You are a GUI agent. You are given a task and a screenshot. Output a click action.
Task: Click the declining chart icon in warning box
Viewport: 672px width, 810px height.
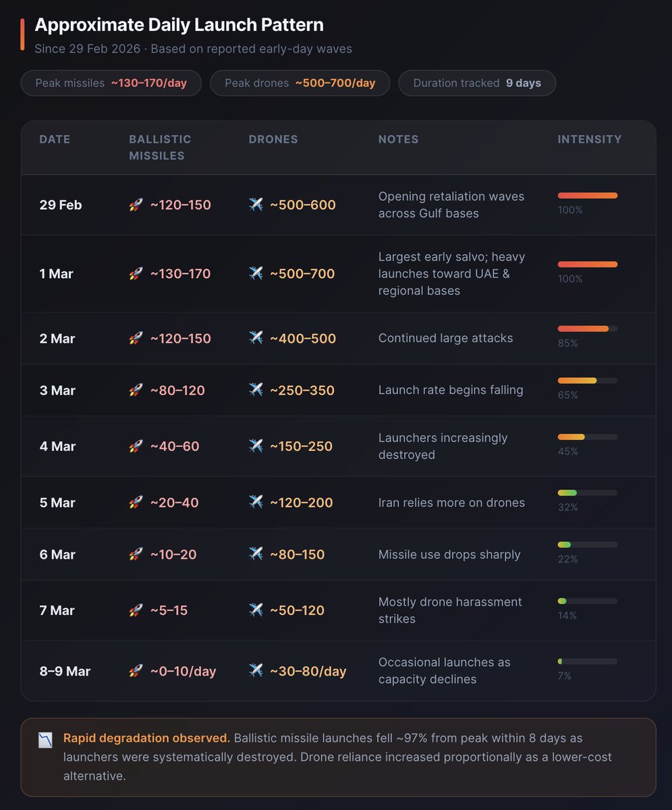(45, 740)
